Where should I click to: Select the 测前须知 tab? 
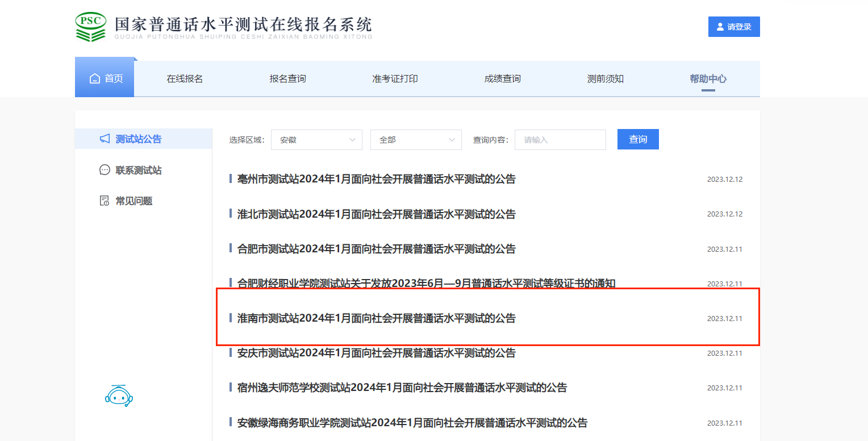point(605,79)
